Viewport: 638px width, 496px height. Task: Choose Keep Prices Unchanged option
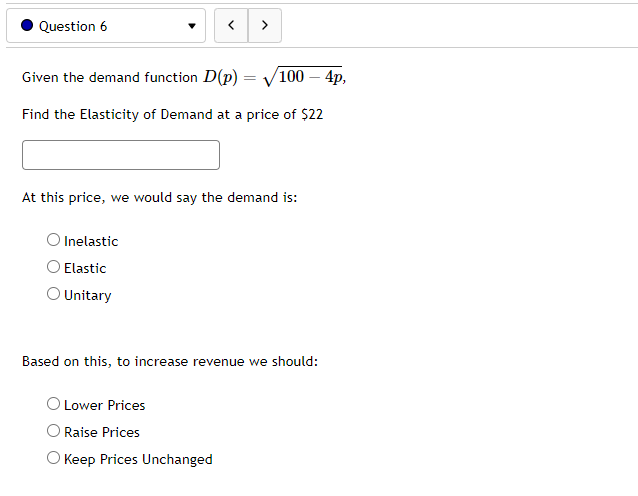pyautogui.click(x=53, y=458)
